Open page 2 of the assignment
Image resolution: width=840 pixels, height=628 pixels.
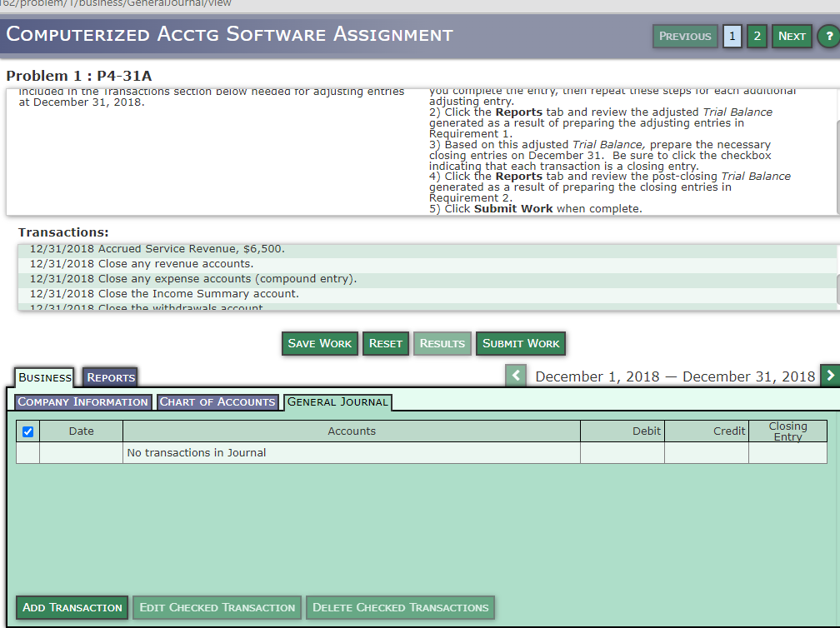coord(757,36)
